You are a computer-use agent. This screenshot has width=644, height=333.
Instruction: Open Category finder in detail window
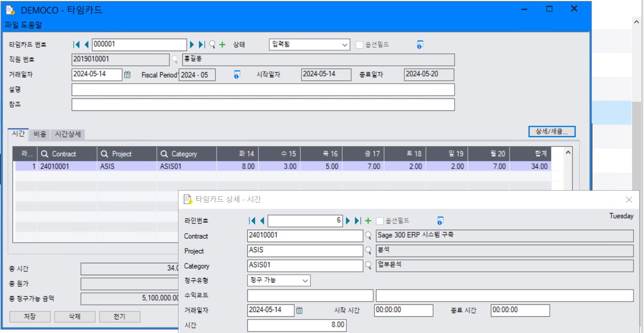368,266
